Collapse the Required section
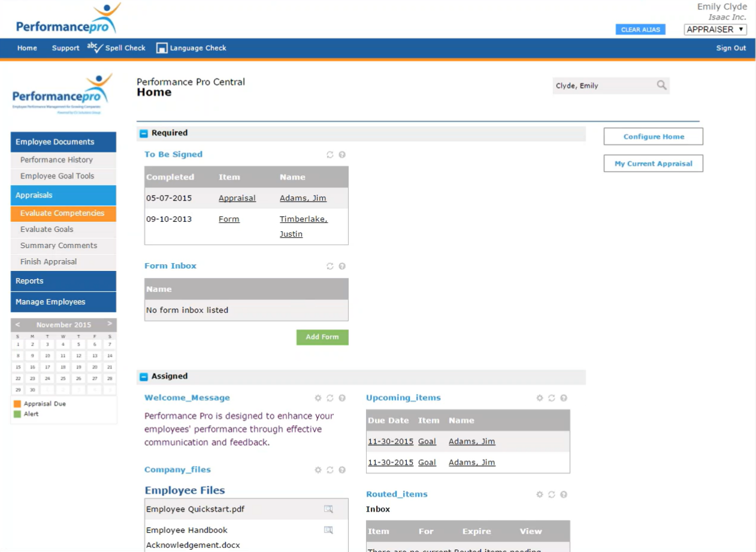 [144, 133]
